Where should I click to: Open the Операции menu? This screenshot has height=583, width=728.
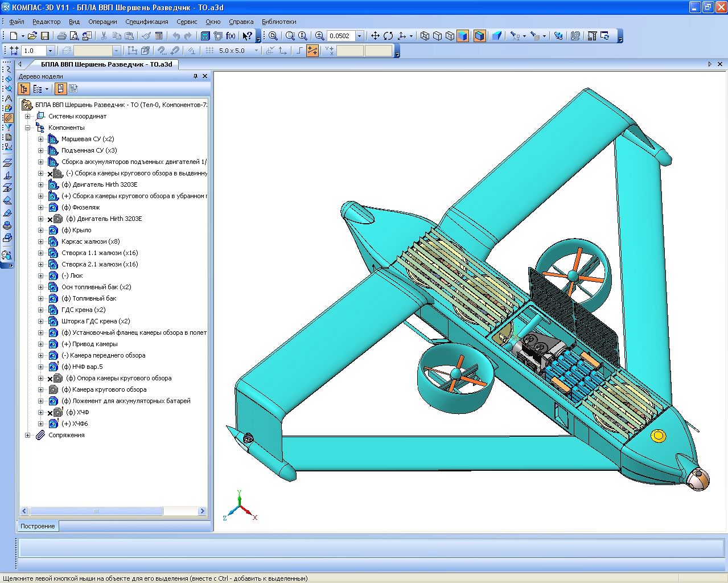pos(102,22)
